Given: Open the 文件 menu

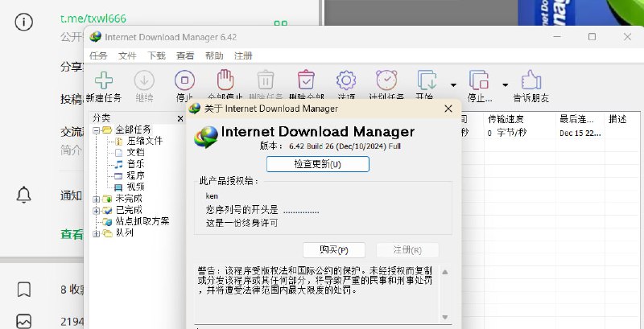Looking at the screenshot, I should pos(127,56).
